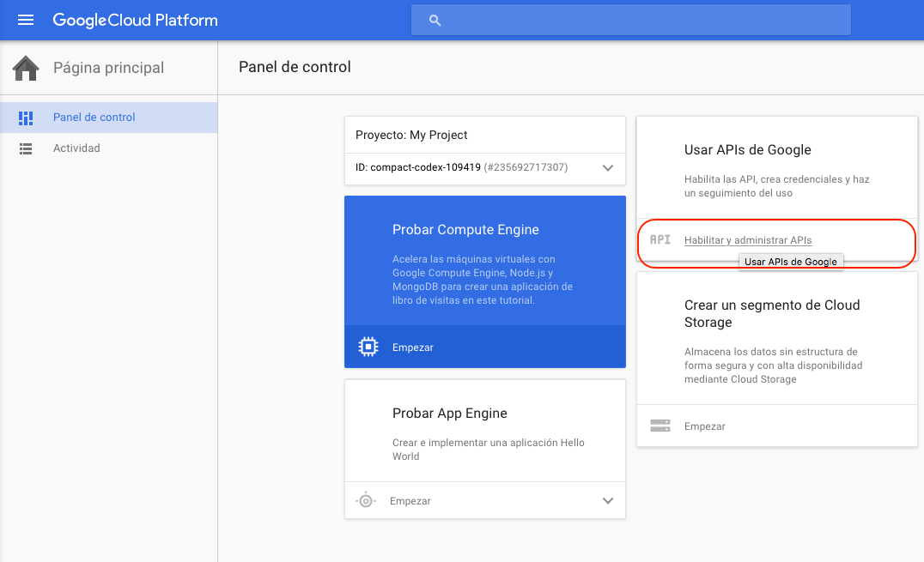The width and height of the screenshot is (924, 562).
Task: Collapse the Empezar dropdown arrow on App Engine
Action: pyautogui.click(x=608, y=500)
